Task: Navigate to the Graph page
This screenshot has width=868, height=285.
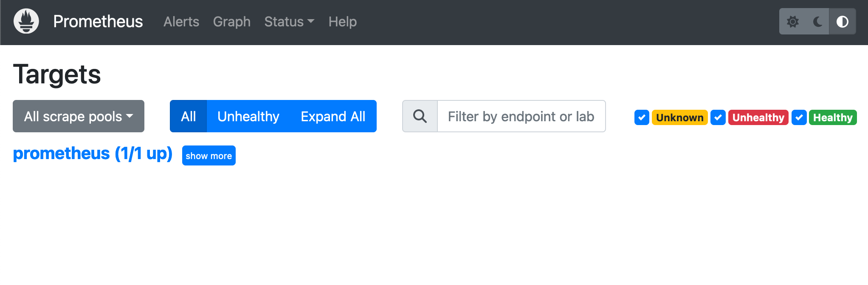Action: [x=231, y=21]
